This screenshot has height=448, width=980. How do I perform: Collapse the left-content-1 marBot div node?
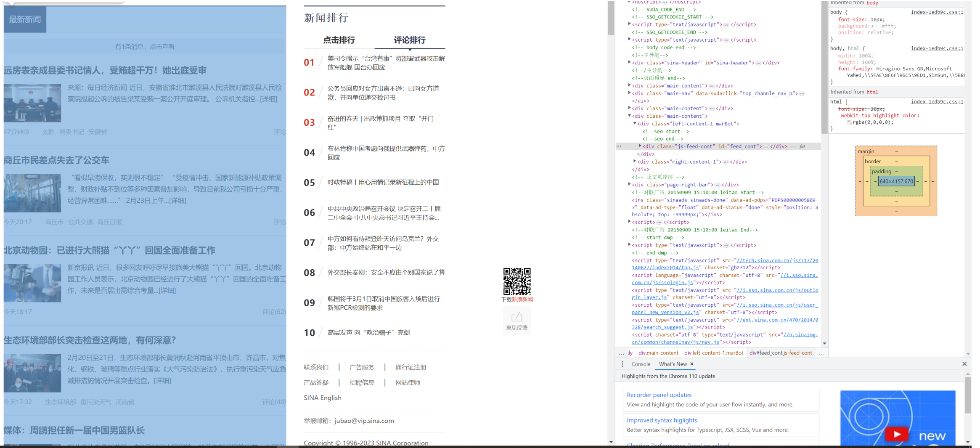[635, 124]
